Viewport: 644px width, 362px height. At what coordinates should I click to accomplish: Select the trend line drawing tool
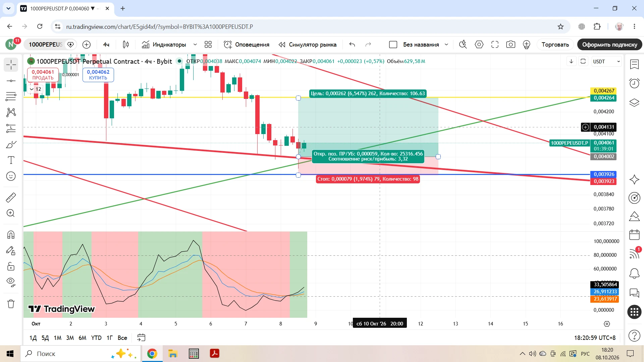[x=11, y=81]
